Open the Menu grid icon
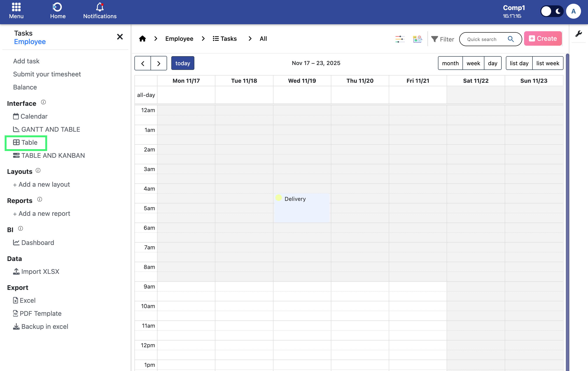The image size is (588, 371). pyautogui.click(x=16, y=7)
